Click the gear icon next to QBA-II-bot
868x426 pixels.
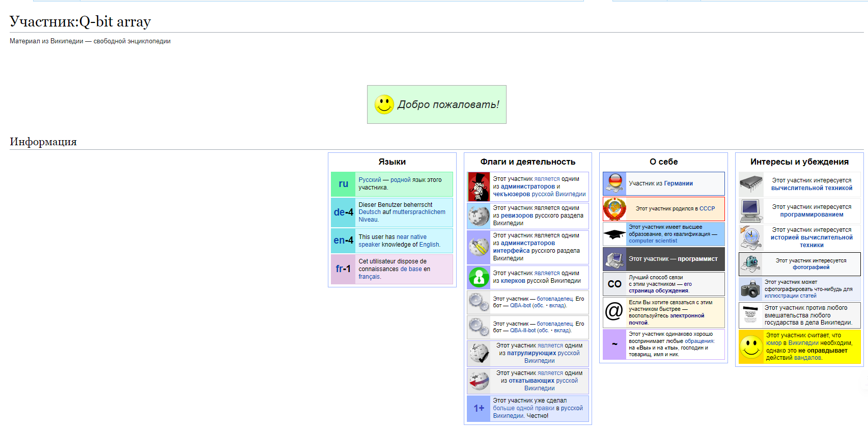click(x=479, y=327)
